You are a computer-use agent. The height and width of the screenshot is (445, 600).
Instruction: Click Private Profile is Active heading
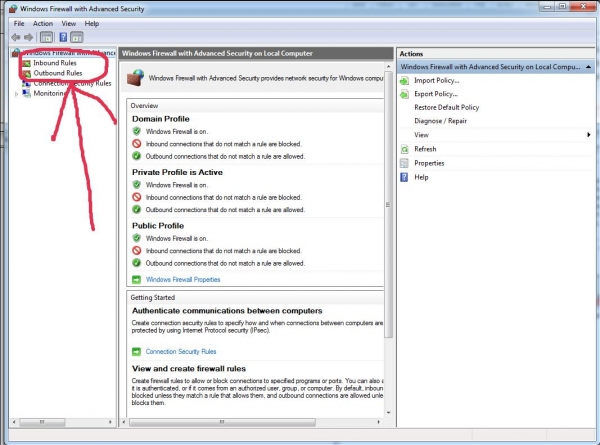[177, 173]
